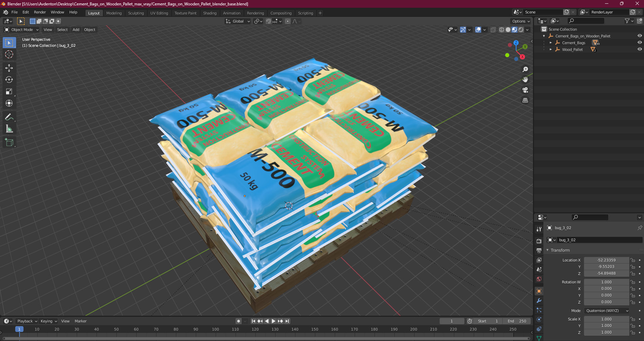Toggle proportional editing button
The height and width of the screenshot is (341, 644).
click(288, 21)
